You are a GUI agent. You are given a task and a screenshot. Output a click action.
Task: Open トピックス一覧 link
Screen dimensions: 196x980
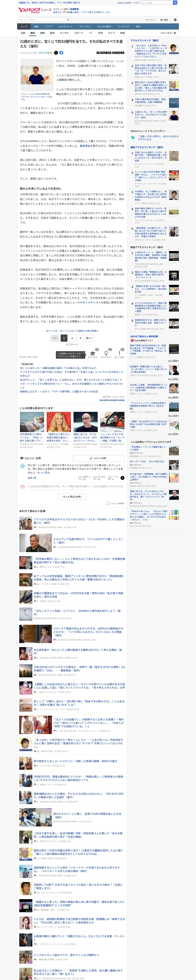tap(168, 33)
